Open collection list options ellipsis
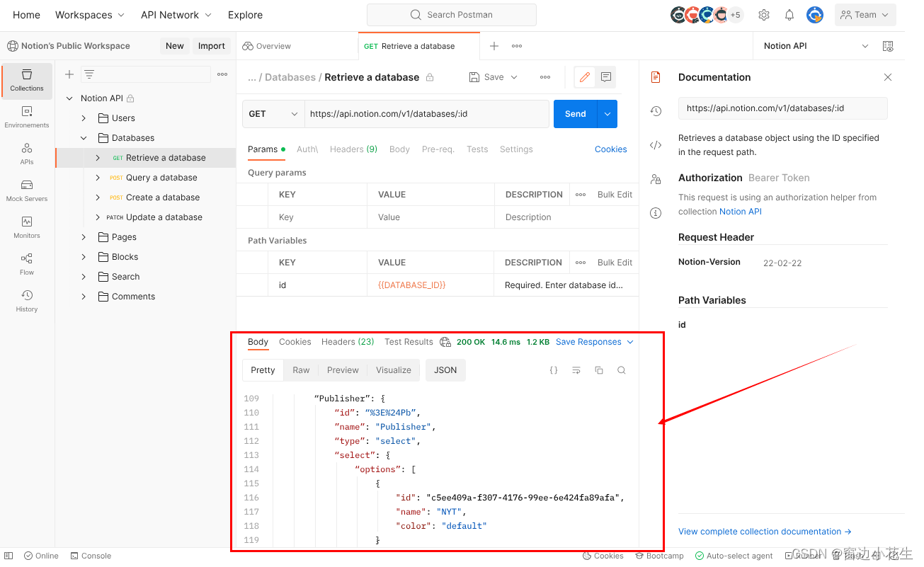 coord(222,74)
